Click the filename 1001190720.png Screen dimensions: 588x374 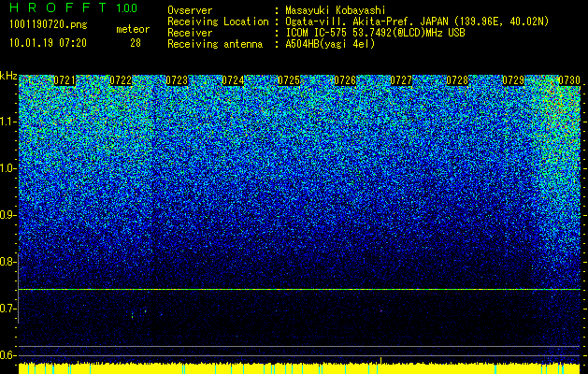[49, 25]
